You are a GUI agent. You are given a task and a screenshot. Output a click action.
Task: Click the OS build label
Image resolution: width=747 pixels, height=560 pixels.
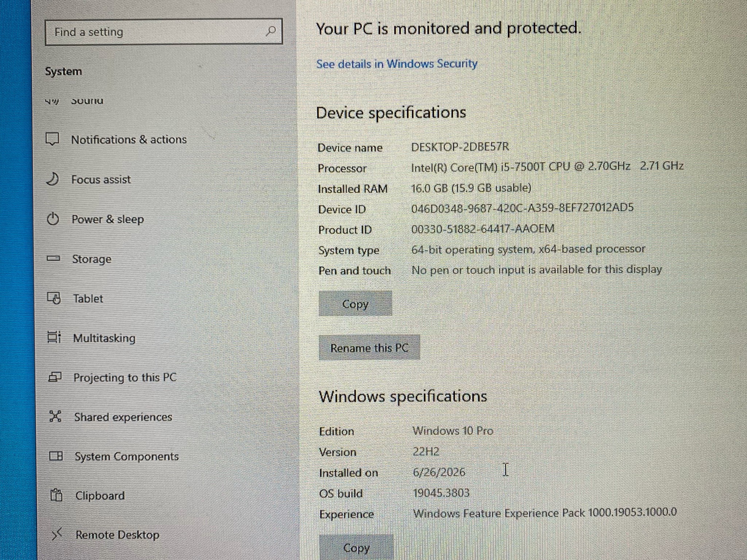pos(341,494)
